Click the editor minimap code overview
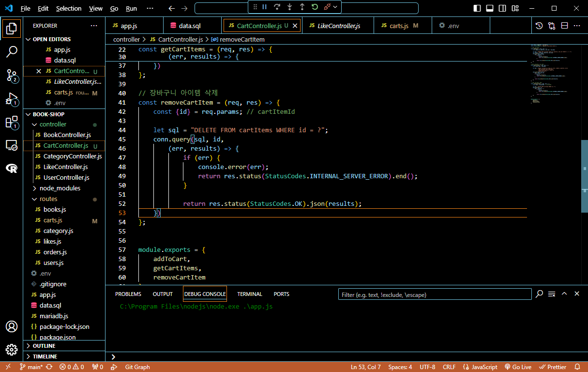Screen dimensions: 588x372 [x=553, y=74]
